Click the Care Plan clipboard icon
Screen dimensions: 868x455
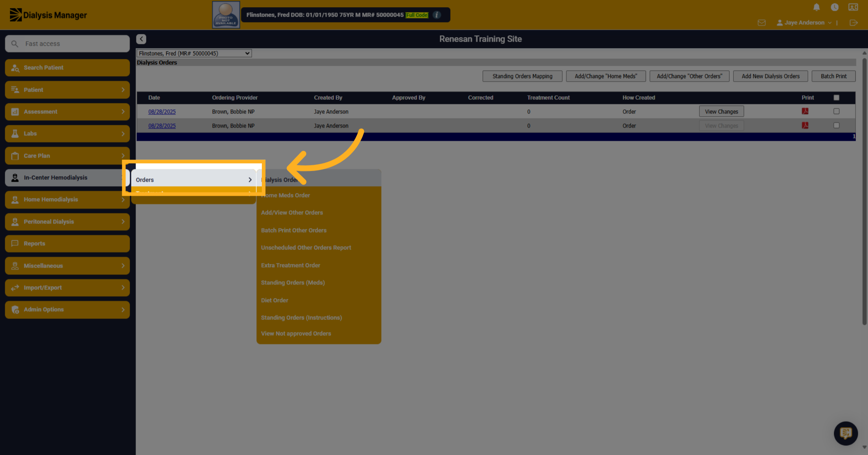(15, 156)
